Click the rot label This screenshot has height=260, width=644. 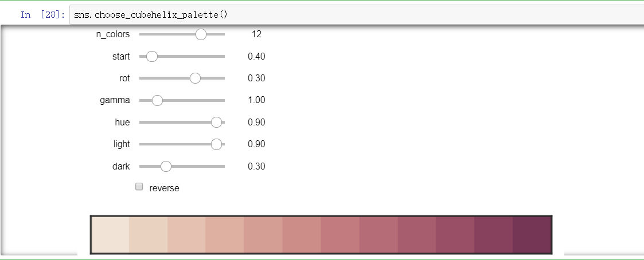(125, 78)
